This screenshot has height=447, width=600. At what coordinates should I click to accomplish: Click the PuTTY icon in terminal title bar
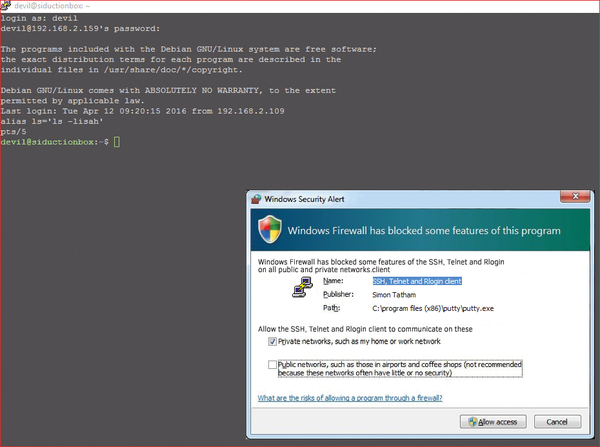pyautogui.click(x=5, y=5)
